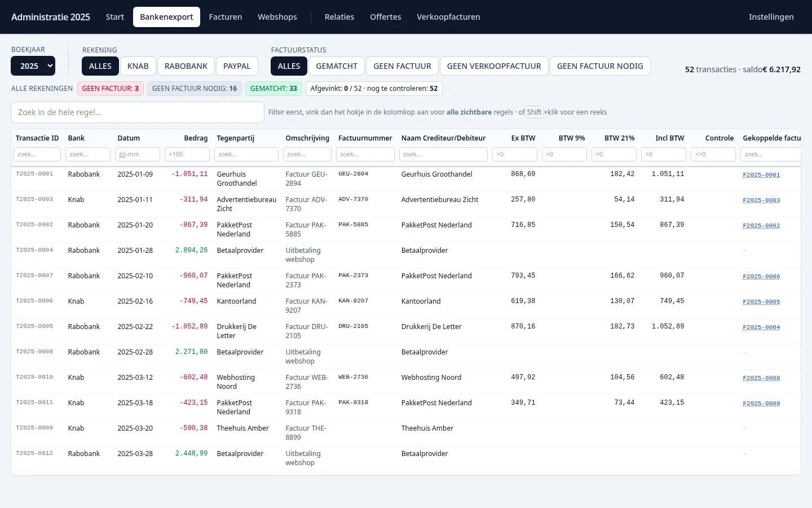Focus the Bedrag >100 filter field
The width and height of the screenshot is (812, 508).
[187, 154]
